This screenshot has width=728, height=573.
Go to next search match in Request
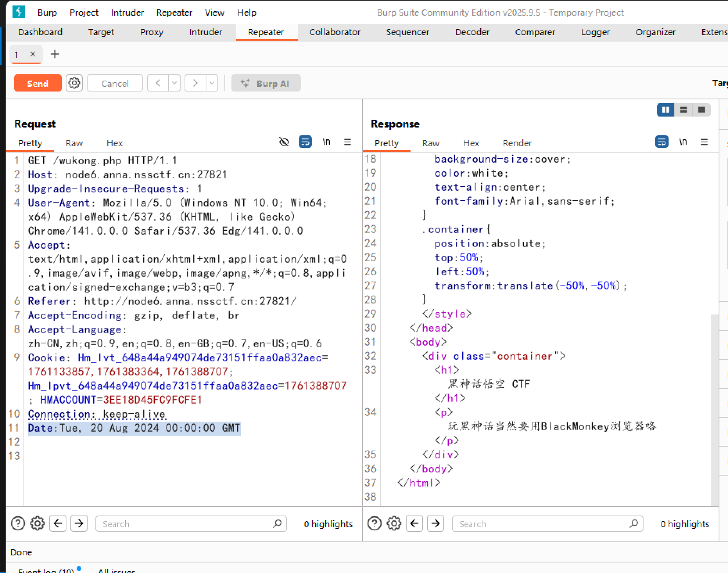tap(79, 523)
